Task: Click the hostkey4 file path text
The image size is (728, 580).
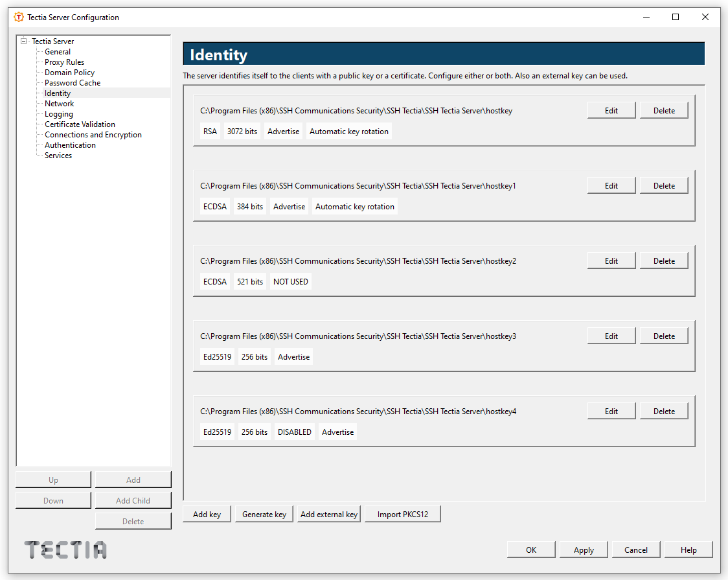Action: tap(358, 412)
